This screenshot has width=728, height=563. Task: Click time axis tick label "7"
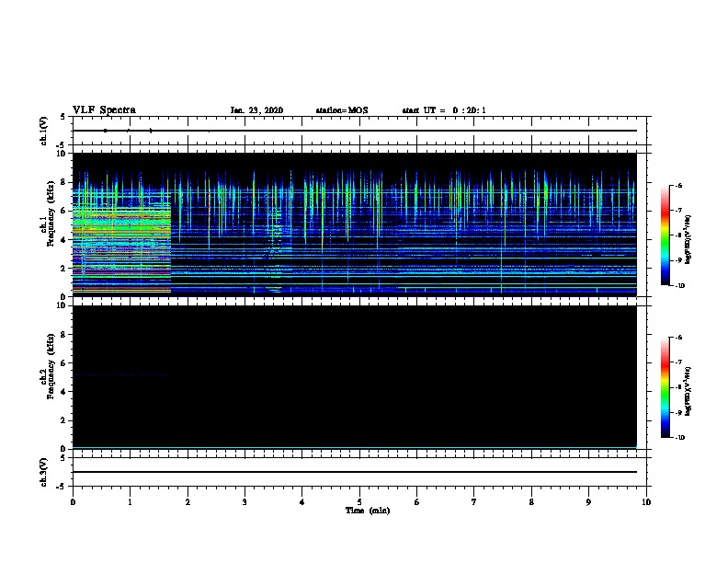(x=474, y=501)
